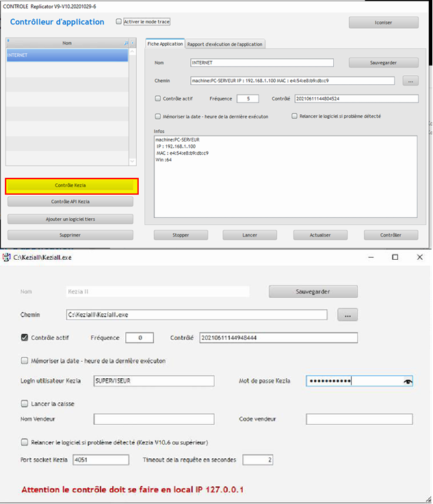
Task: Click Ajouter un logiciel tiers
Action: [x=70, y=219]
